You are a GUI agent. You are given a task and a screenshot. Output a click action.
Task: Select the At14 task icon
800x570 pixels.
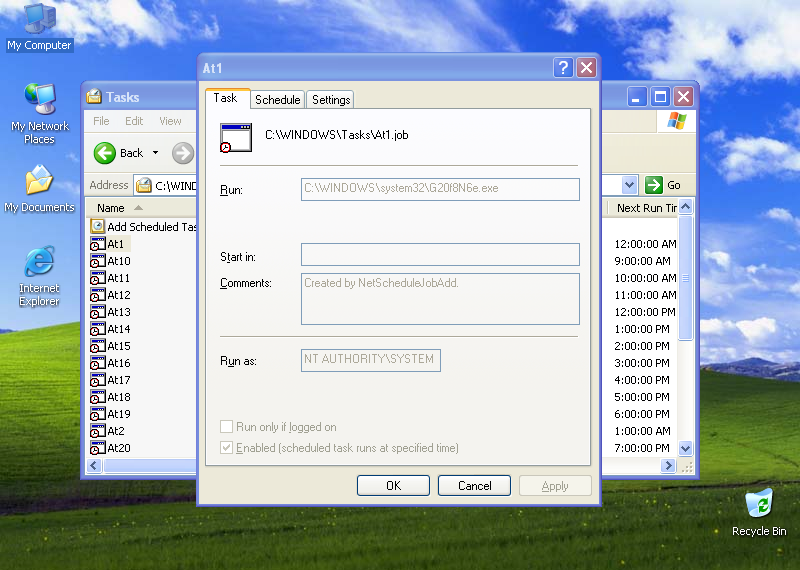click(x=97, y=329)
